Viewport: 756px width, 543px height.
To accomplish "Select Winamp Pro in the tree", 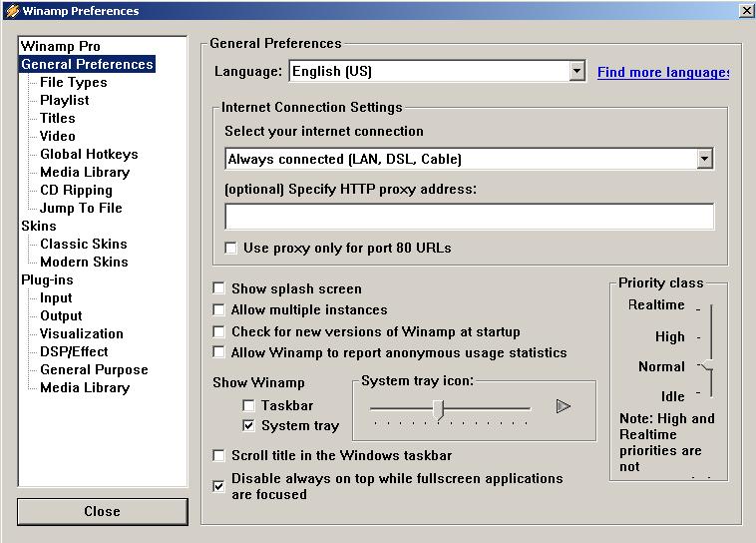I will (x=61, y=46).
